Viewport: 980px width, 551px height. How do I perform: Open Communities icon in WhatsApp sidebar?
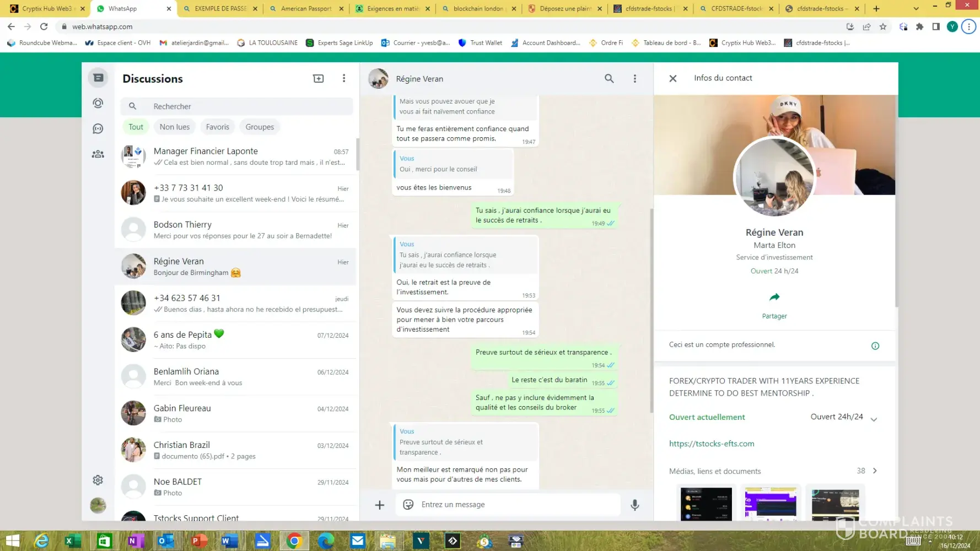pos(98,154)
